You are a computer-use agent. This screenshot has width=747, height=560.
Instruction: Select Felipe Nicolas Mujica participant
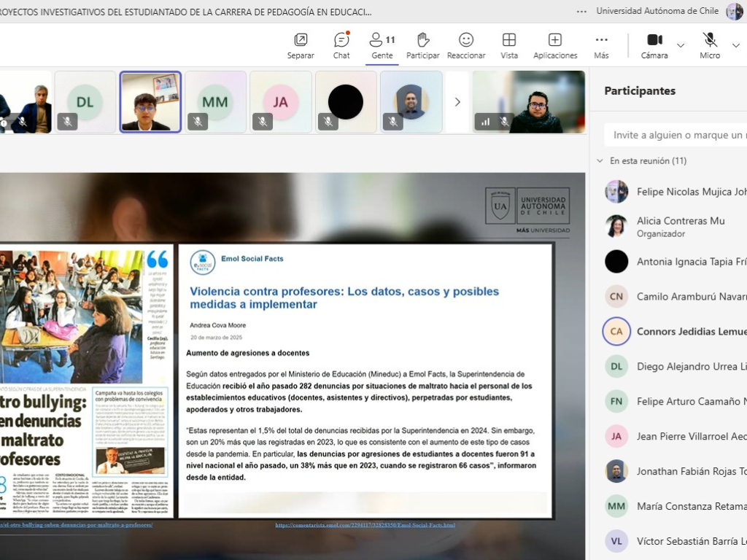pos(676,192)
